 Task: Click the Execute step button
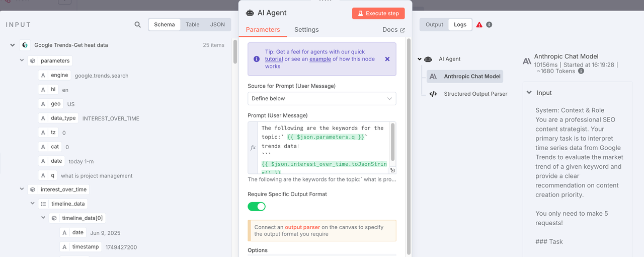[378, 14]
